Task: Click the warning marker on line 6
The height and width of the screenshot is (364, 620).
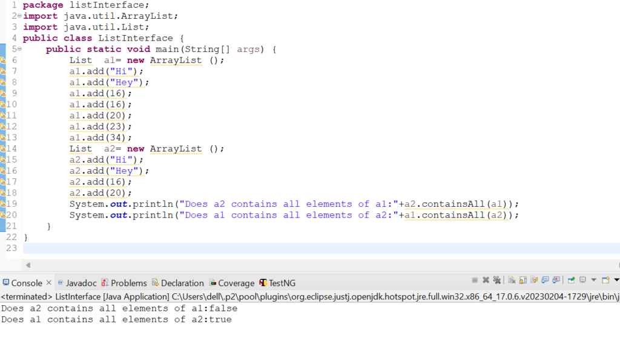Action: 3,60
